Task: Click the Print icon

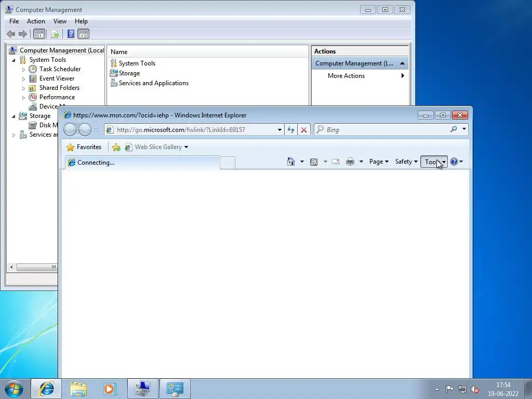Action: 350,162
